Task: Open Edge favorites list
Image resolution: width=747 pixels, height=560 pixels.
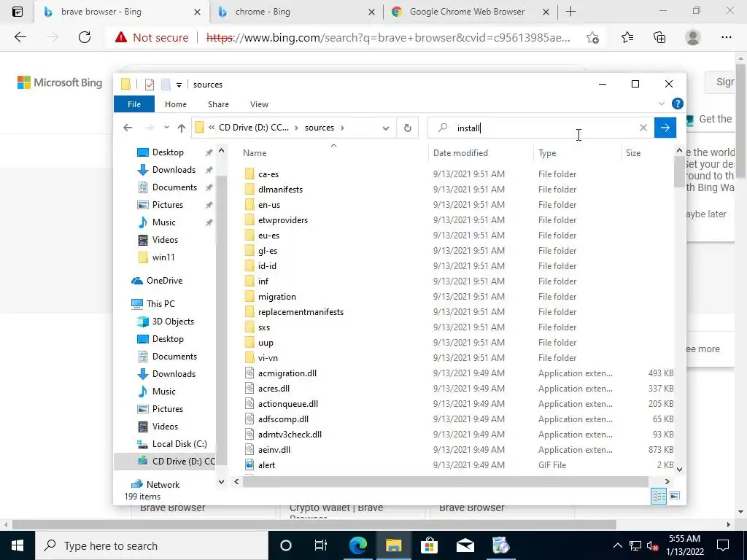Action: (x=627, y=37)
